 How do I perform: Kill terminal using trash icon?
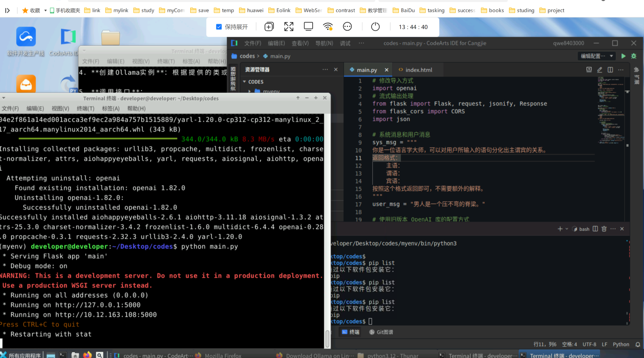[x=604, y=229]
